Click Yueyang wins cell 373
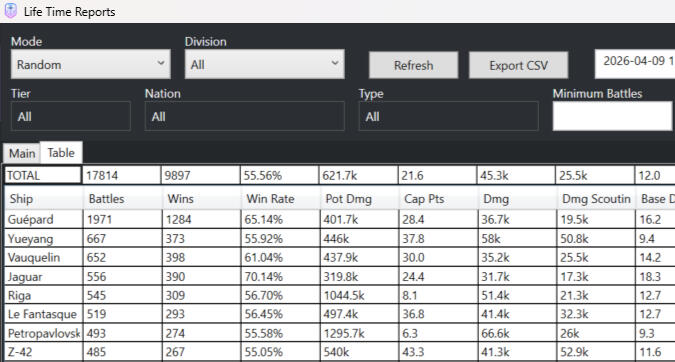 [202, 238]
